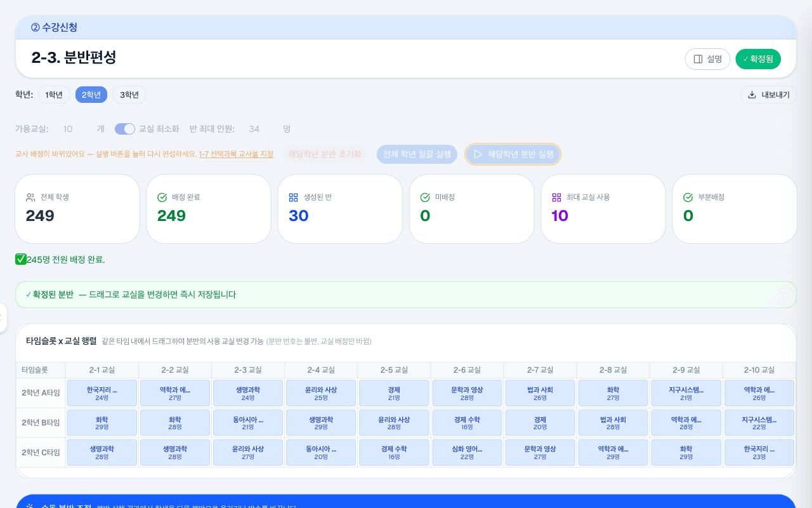Expand the collapsed side panel handle at left edge
The width and height of the screenshot is (812, 508).
pyautogui.click(x=3, y=317)
